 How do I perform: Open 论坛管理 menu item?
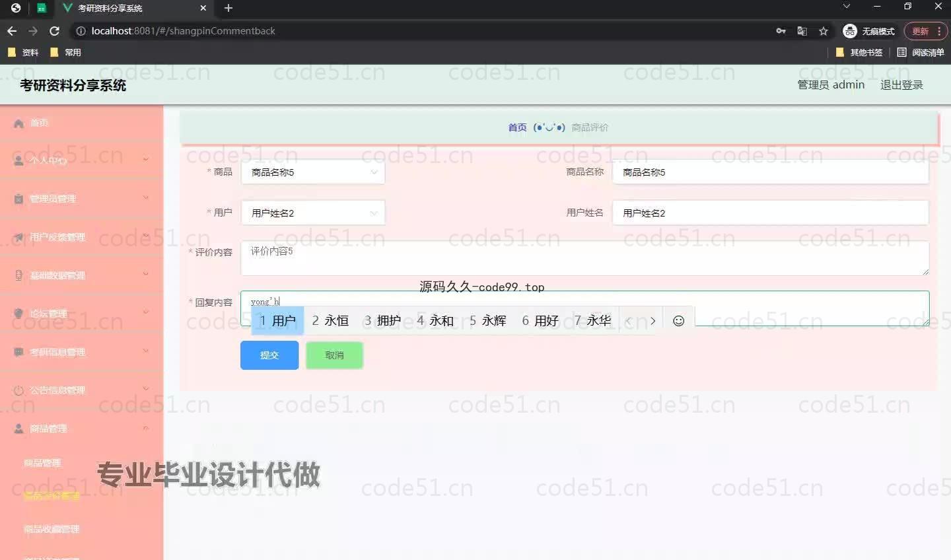pyautogui.click(x=48, y=314)
